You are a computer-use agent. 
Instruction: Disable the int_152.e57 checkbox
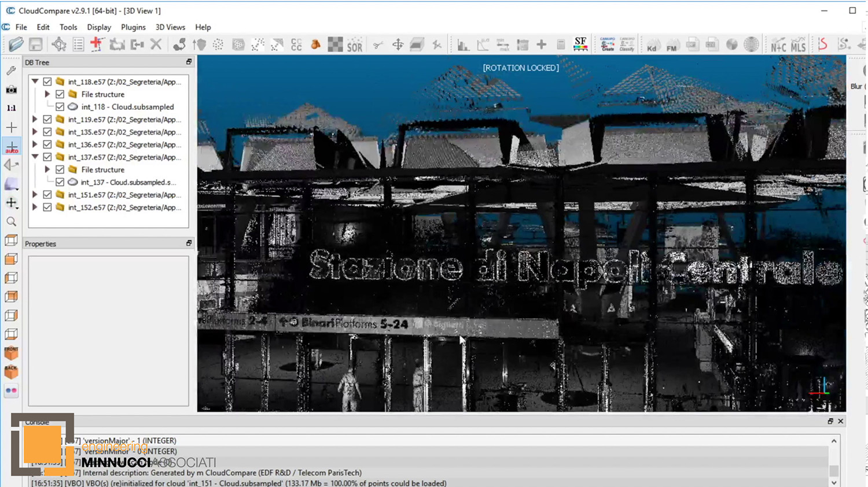tap(47, 208)
